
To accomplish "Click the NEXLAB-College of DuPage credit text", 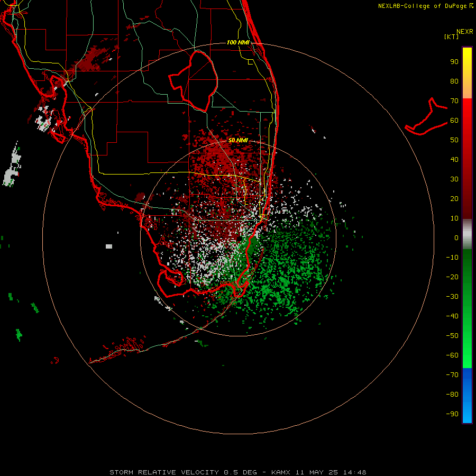I will [422, 6].
